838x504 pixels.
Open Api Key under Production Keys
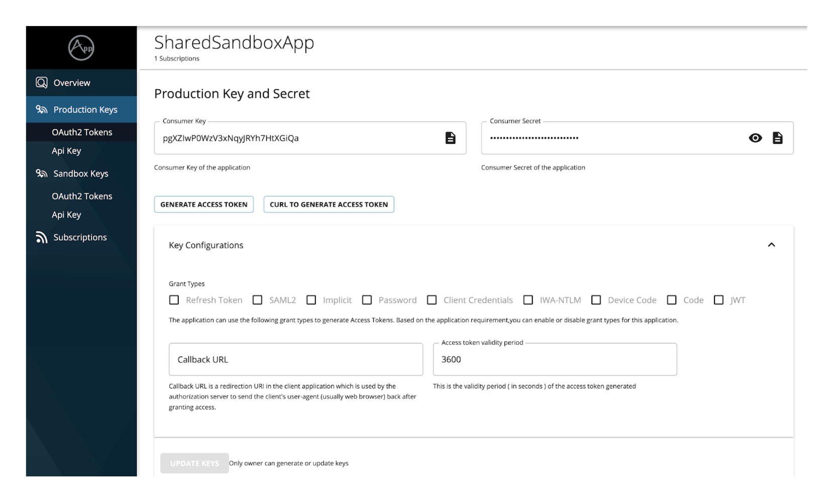(81, 151)
